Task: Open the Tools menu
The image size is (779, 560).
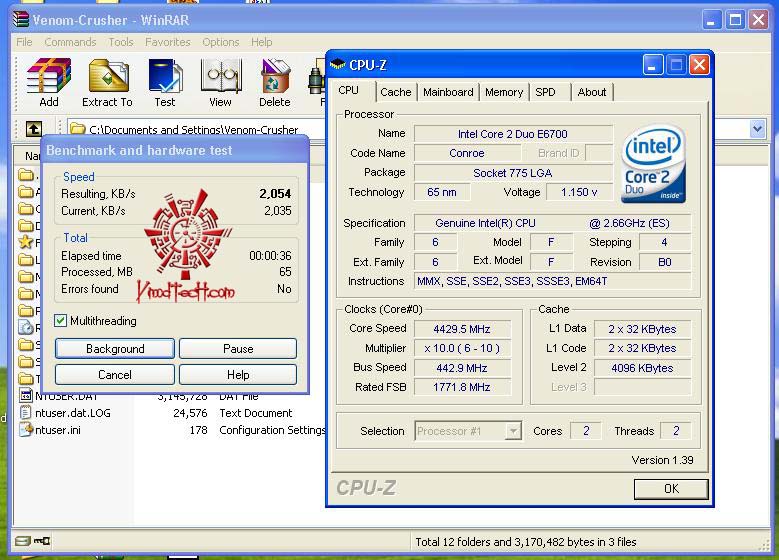Action: pos(121,42)
